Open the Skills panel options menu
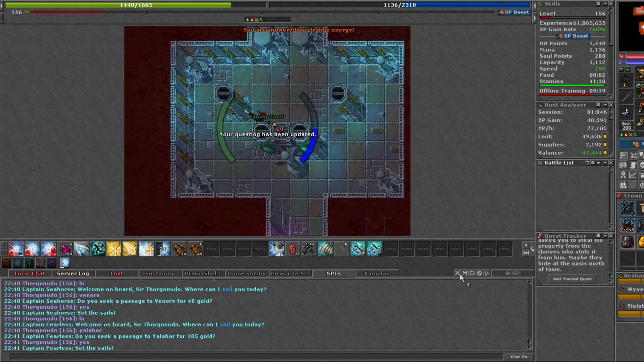The height and width of the screenshot is (362, 644). 599,4
